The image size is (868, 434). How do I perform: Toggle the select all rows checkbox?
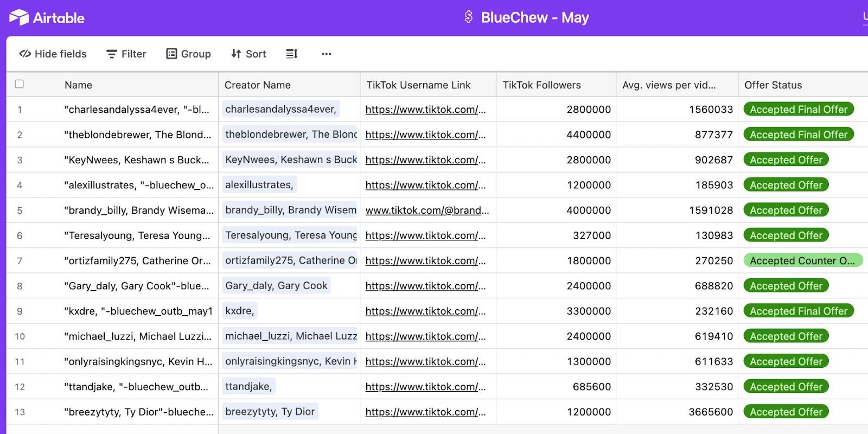[x=20, y=84]
